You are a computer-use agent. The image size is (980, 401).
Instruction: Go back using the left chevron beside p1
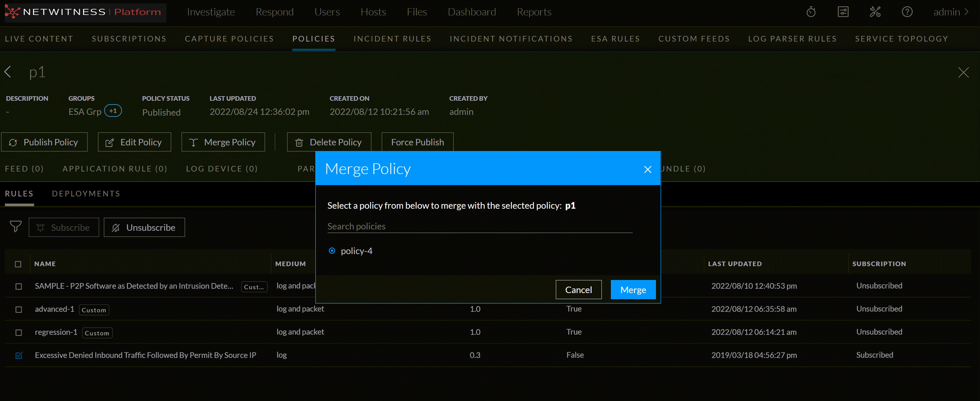tap(8, 72)
